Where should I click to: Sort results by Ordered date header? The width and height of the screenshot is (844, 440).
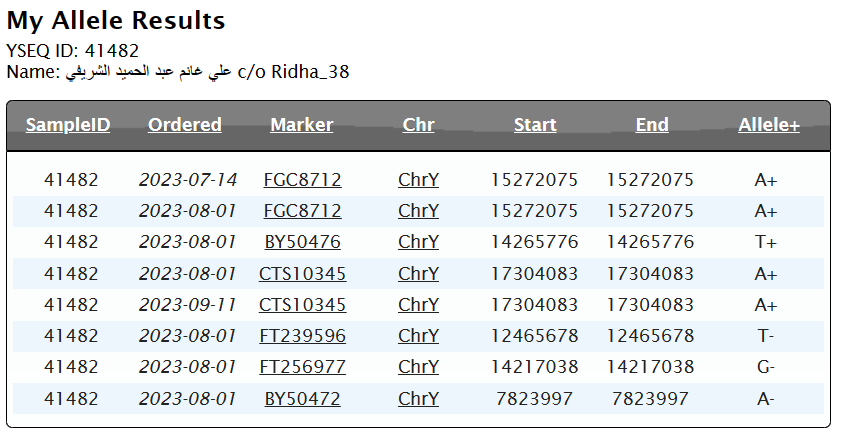coord(185,125)
